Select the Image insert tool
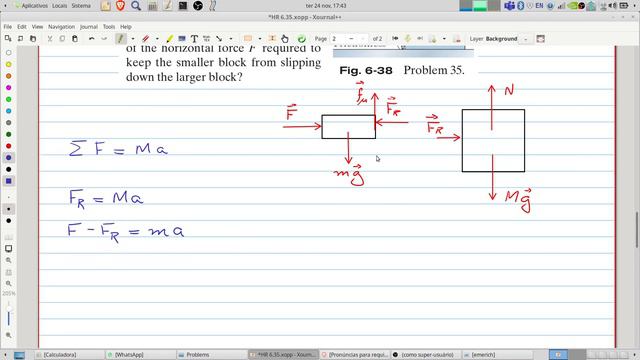The width and height of the screenshot is (640, 360). point(182,39)
